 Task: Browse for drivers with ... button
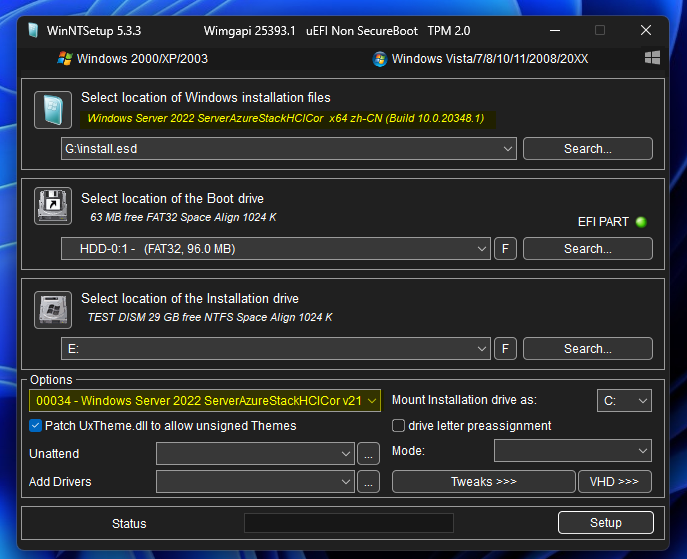tap(368, 482)
